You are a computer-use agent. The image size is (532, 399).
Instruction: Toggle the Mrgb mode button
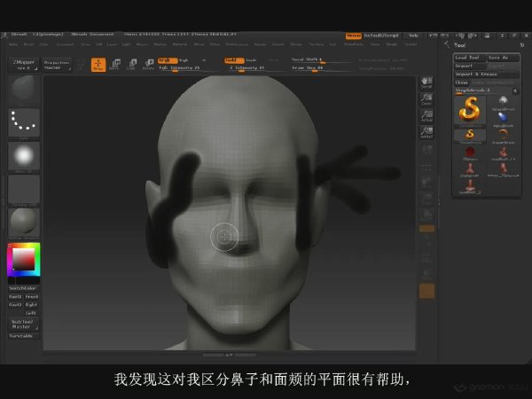pos(168,60)
